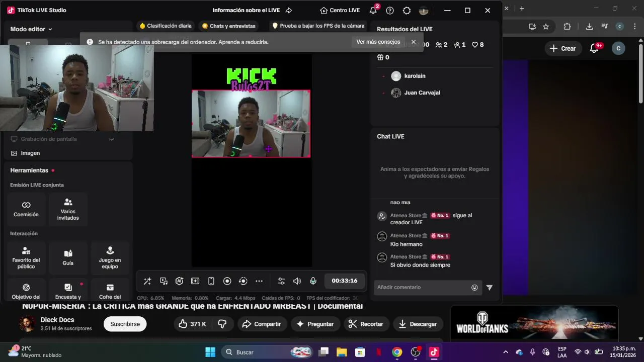Toggle the green microphone
Screen dimensions: 644x362
(x=313, y=281)
